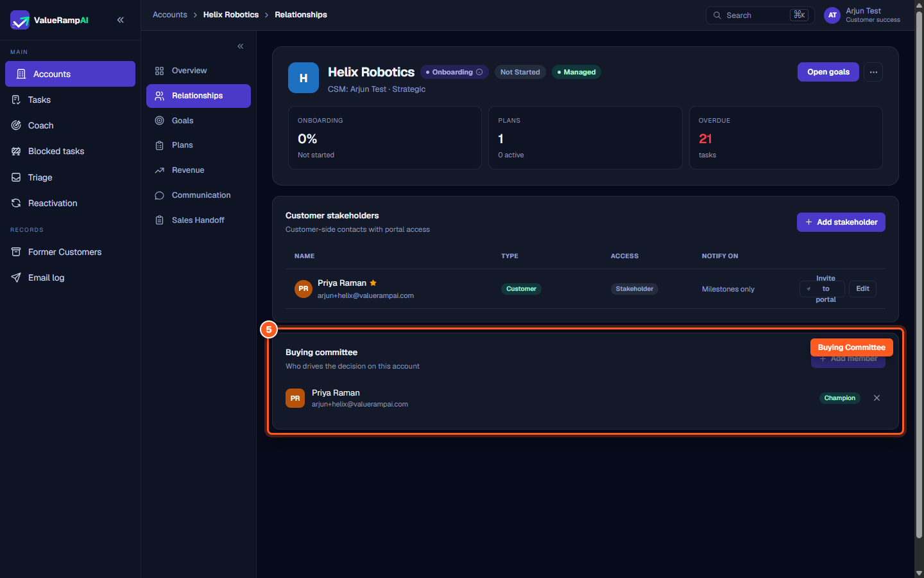
Task: Click PR avatar in buying committee
Action: [x=295, y=398]
